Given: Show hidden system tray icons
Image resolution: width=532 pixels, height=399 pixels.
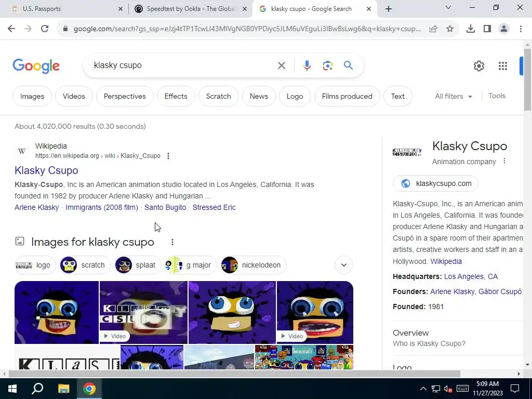Looking at the screenshot, I should click(x=423, y=389).
